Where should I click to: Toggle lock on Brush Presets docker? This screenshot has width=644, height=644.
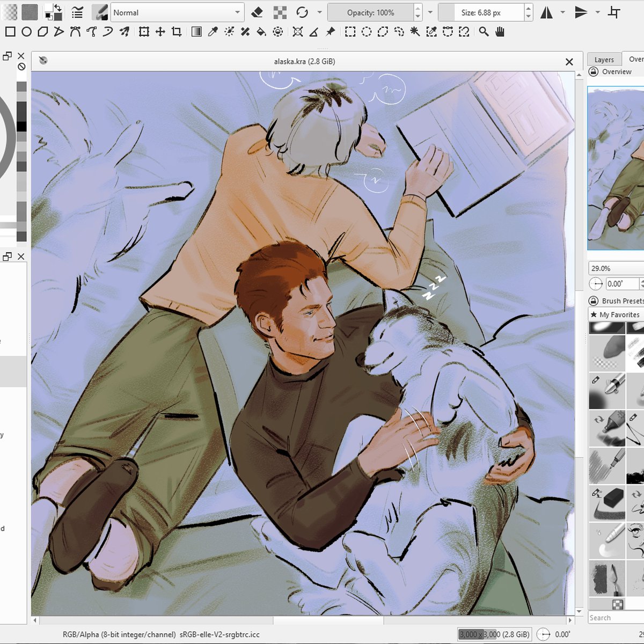pyautogui.click(x=594, y=301)
